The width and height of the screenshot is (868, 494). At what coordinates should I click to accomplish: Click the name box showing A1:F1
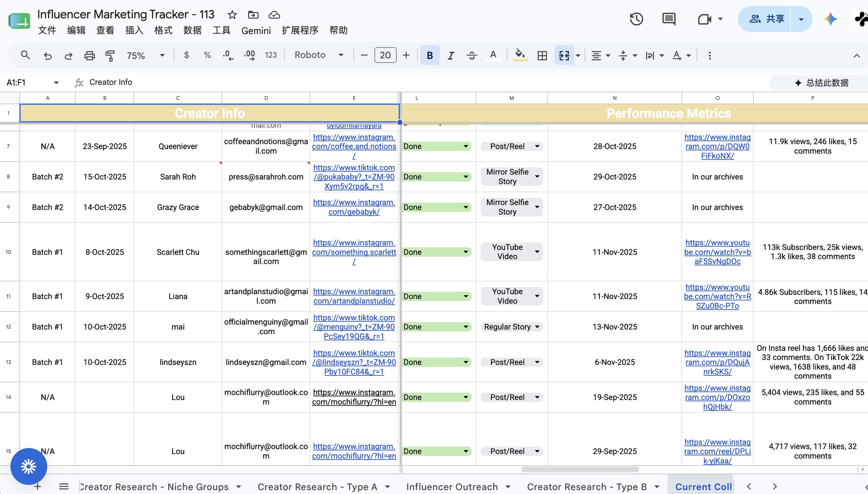pos(32,82)
